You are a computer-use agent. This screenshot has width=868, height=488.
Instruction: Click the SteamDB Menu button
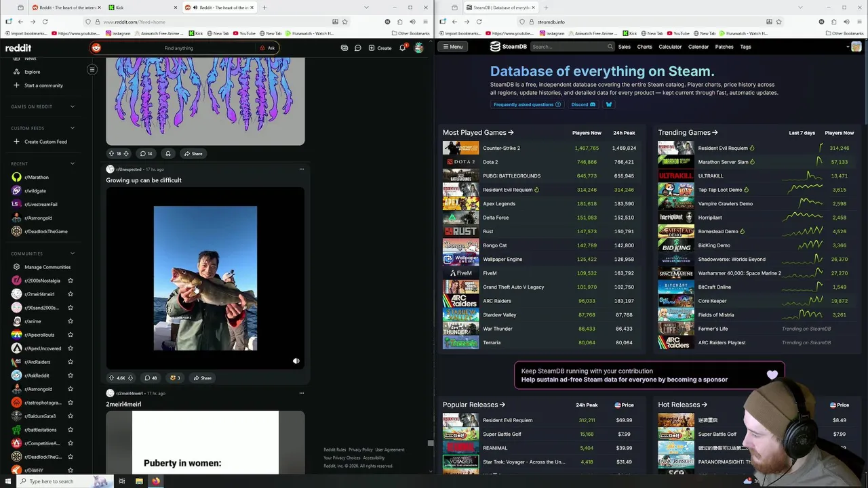(x=452, y=47)
